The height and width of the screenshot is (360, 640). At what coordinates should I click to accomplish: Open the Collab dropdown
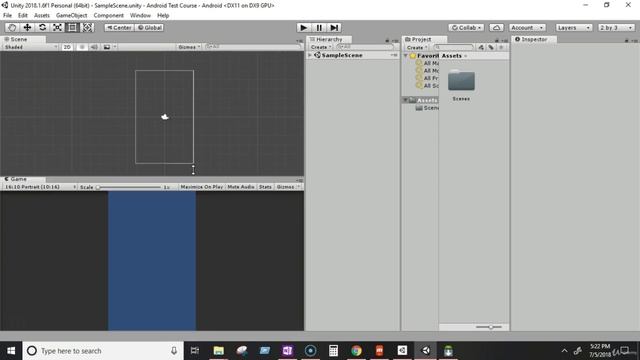pyautogui.click(x=466, y=27)
